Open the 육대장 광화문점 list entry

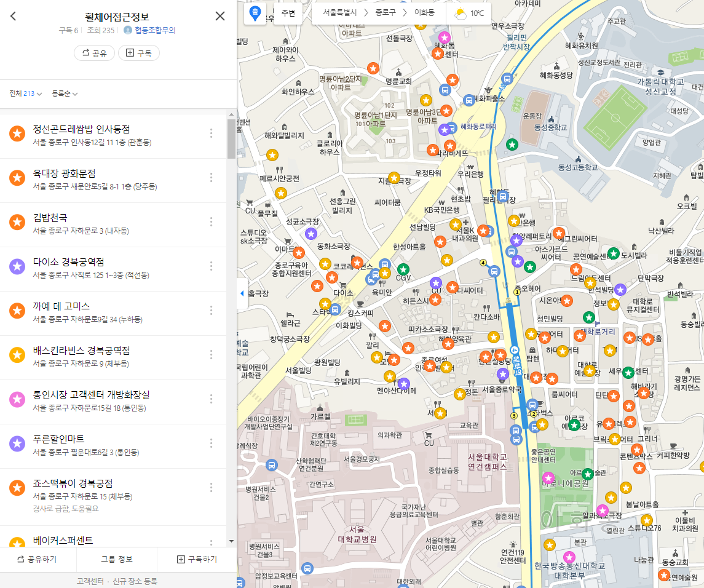(113, 180)
